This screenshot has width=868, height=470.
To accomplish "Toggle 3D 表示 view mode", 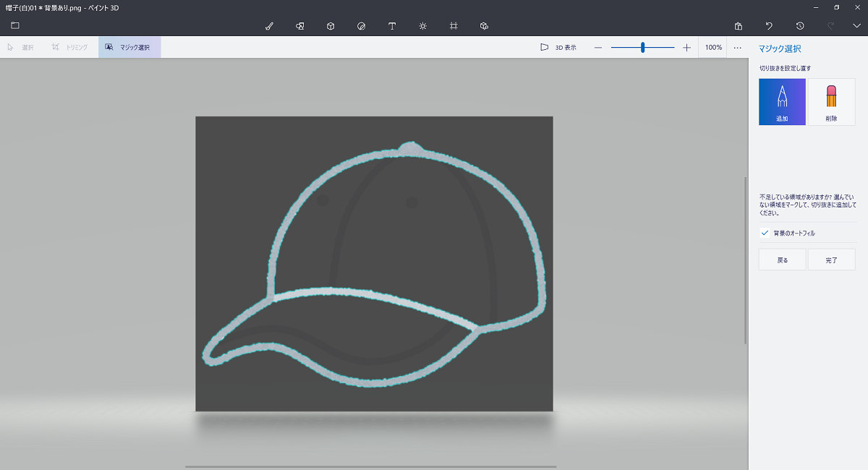I will 558,48.
